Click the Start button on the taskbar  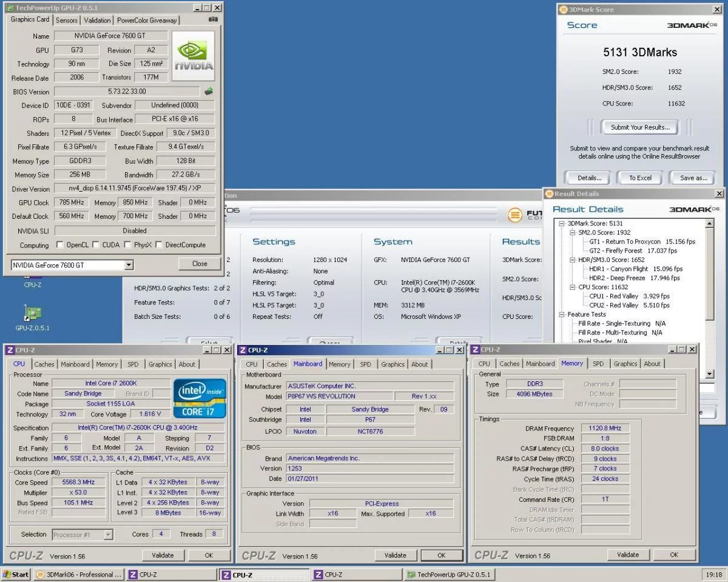16,574
